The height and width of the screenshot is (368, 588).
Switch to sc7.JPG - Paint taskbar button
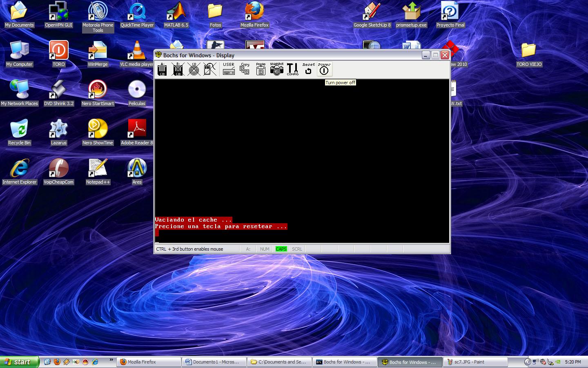(476, 362)
